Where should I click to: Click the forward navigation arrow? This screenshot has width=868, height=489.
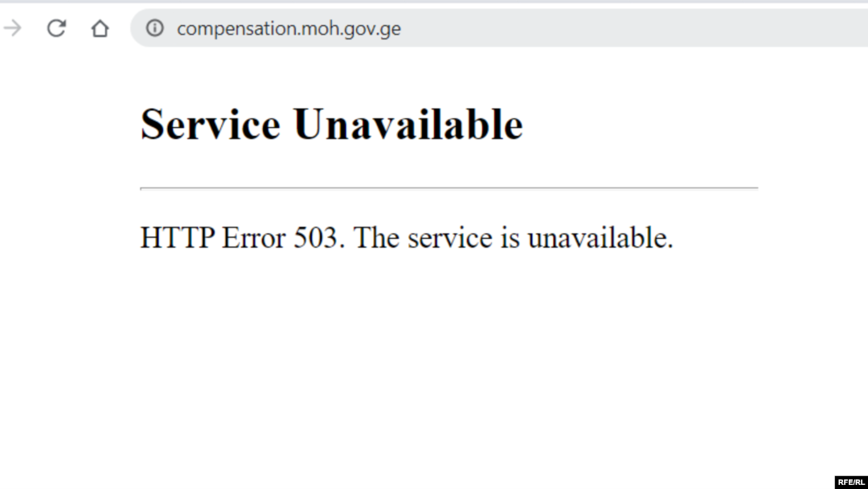[12, 27]
